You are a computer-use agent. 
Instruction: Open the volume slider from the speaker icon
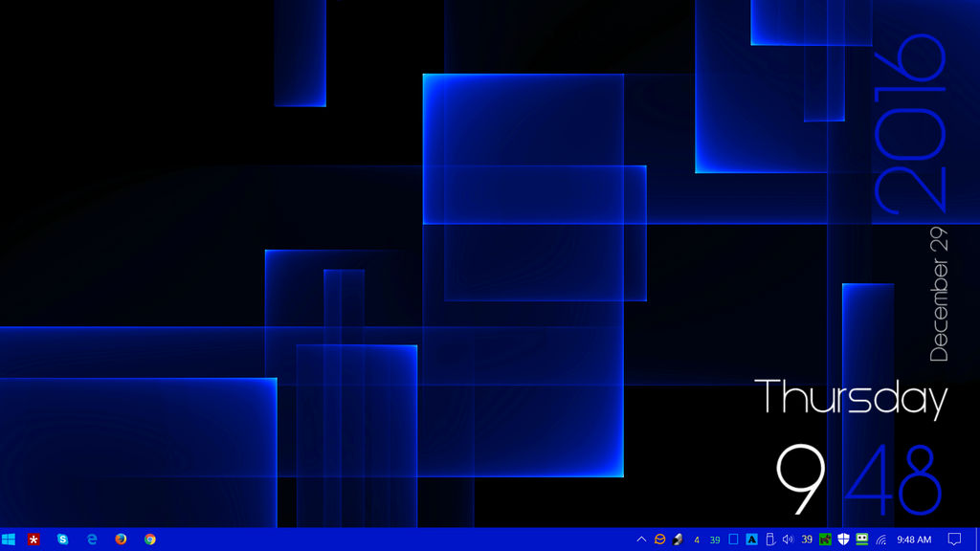789,539
